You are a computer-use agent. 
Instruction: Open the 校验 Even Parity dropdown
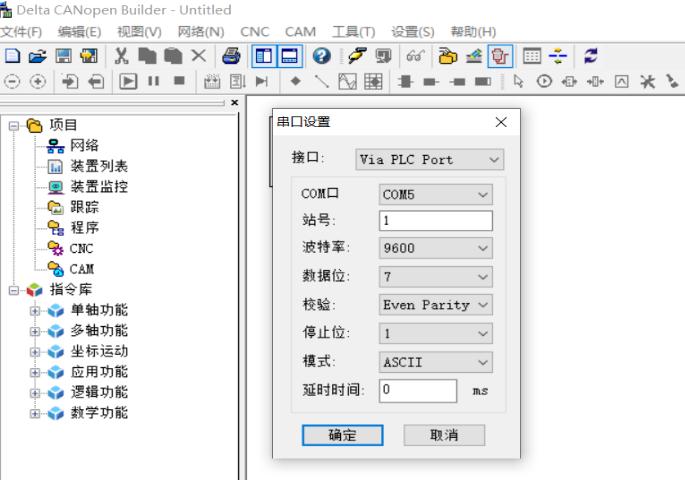(x=436, y=304)
